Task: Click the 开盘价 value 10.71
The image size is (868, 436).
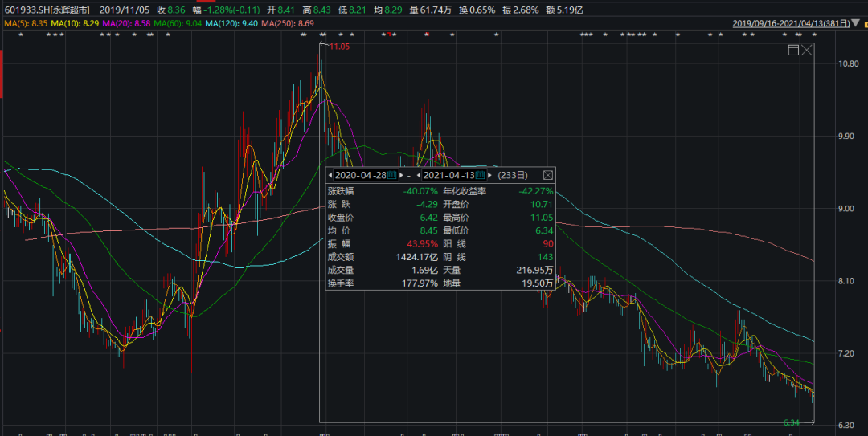Action: coord(542,204)
